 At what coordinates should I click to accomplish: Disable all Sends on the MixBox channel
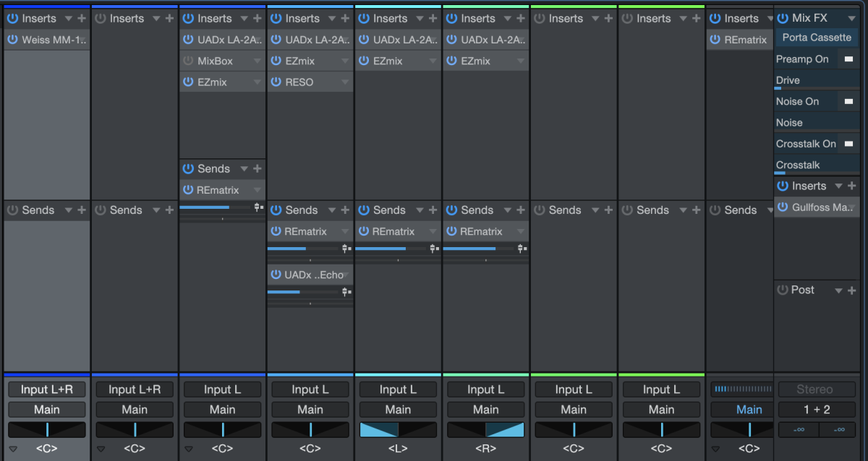pos(188,168)
